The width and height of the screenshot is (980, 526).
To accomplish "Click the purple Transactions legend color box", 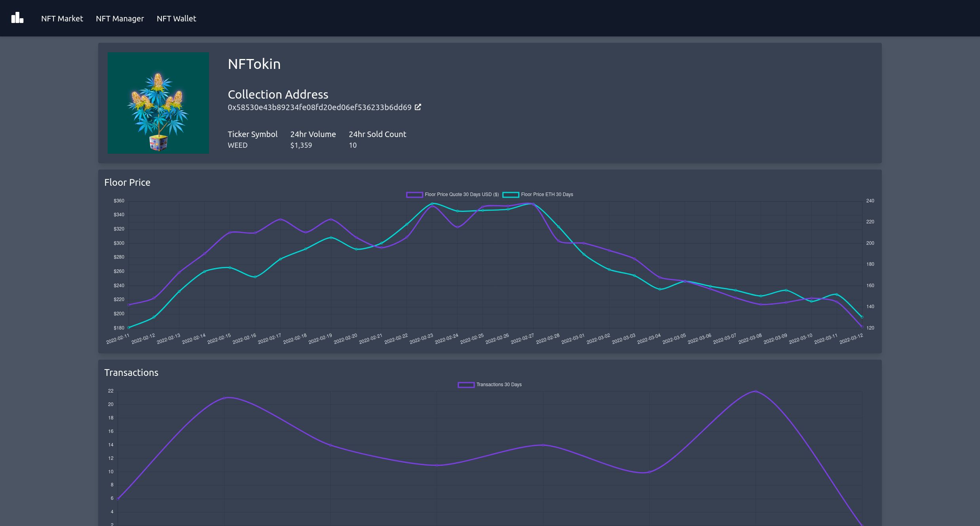I will coord(466,385).
